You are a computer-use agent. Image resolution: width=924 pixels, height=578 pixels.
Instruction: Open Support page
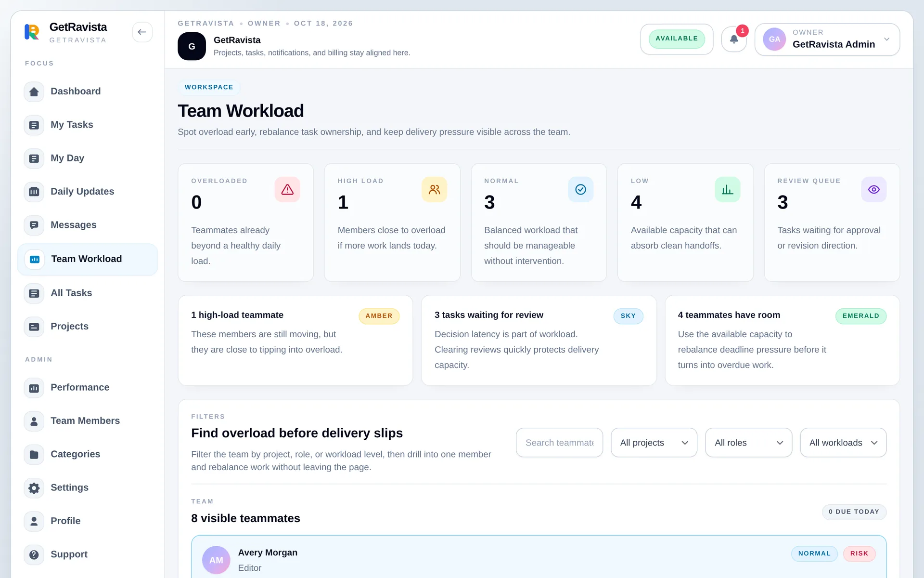coord(88,554)
